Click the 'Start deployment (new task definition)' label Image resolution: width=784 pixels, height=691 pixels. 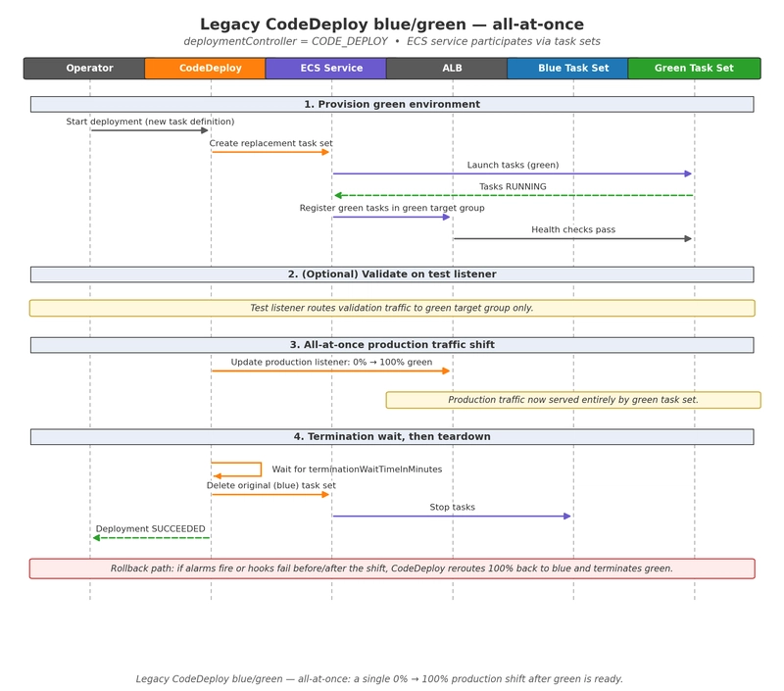(150, 122)
